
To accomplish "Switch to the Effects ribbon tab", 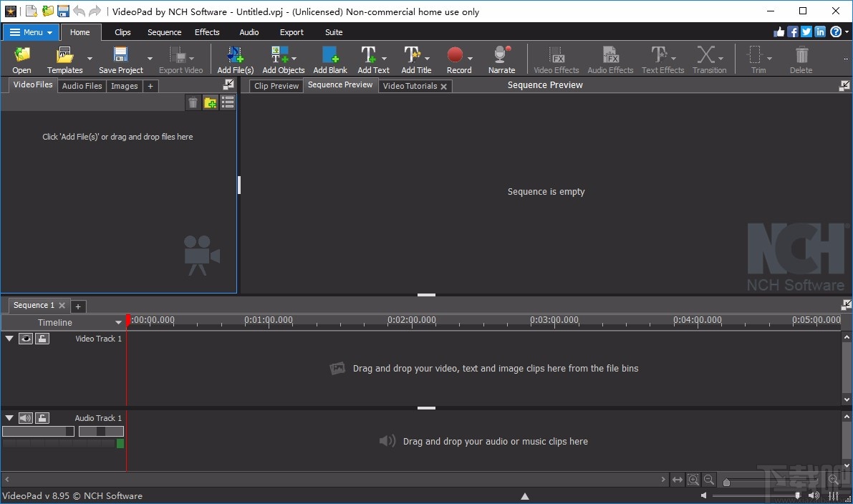I will pos(207,31).
